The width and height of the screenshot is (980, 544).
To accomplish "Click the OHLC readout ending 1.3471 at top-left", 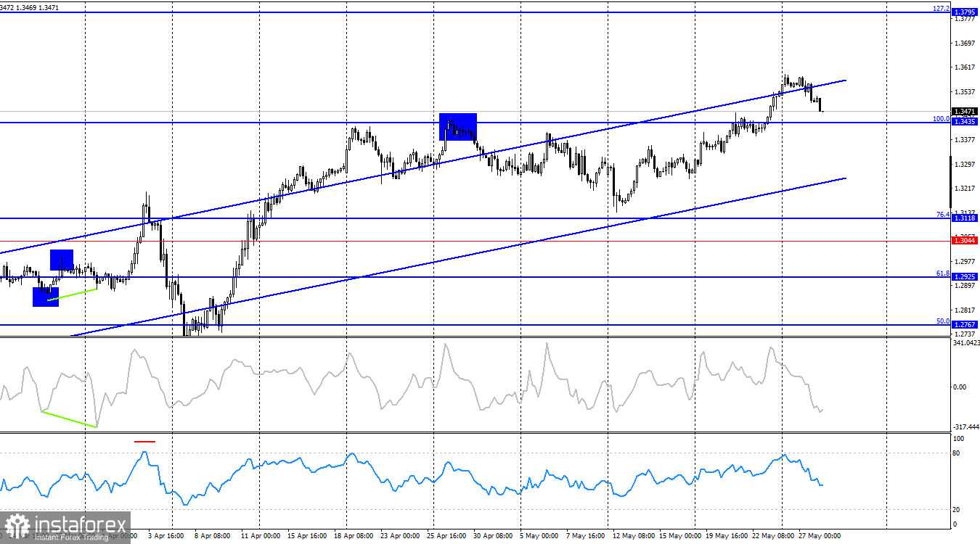I will tap(30, 7).
